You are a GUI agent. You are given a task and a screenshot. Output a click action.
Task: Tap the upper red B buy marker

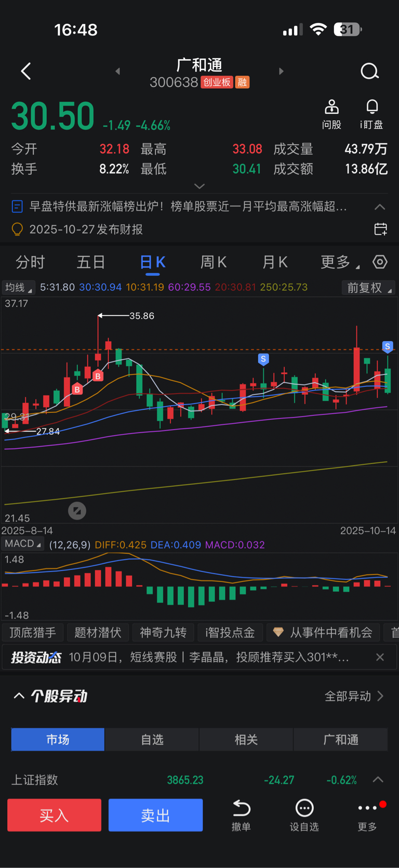coord(98,375)
